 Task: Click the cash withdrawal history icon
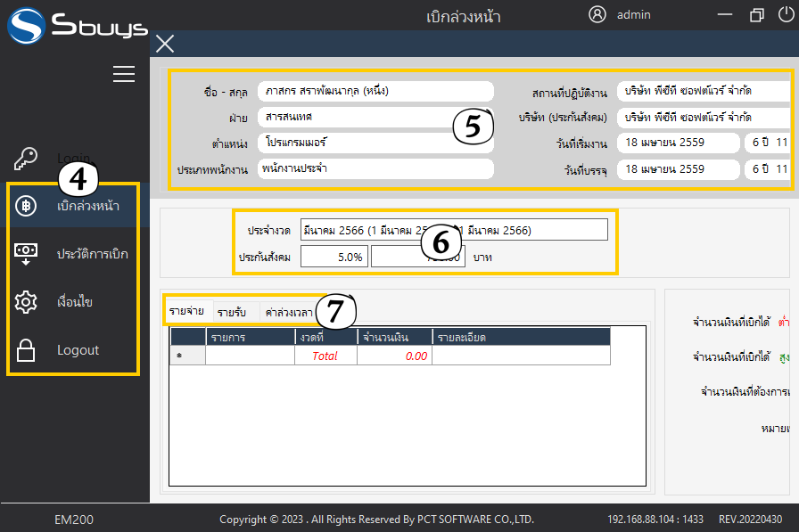pyautogui.click(x=27, y=254)
